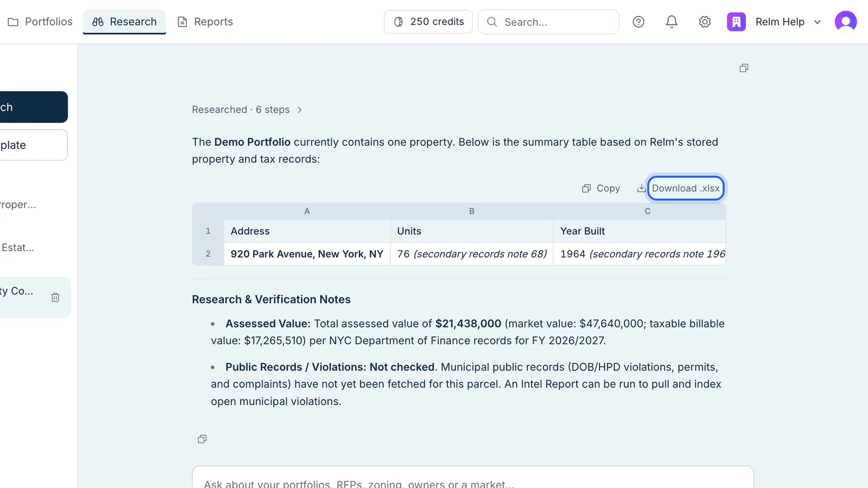Select row number 1 of the table

point(208,231)
